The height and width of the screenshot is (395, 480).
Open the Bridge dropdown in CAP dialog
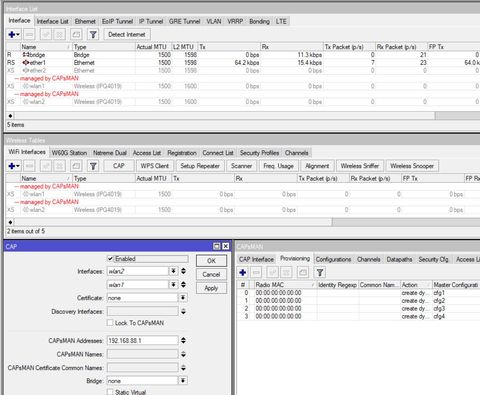click(183, 380)
